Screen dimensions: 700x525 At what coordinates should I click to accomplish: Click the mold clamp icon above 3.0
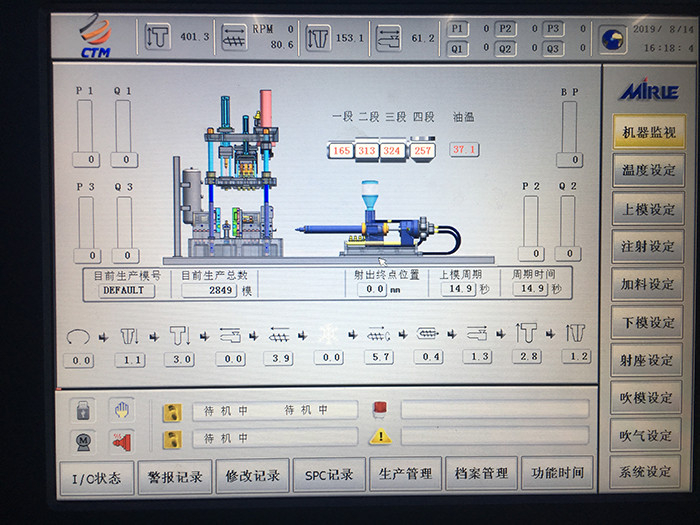(x=179, y=335)
